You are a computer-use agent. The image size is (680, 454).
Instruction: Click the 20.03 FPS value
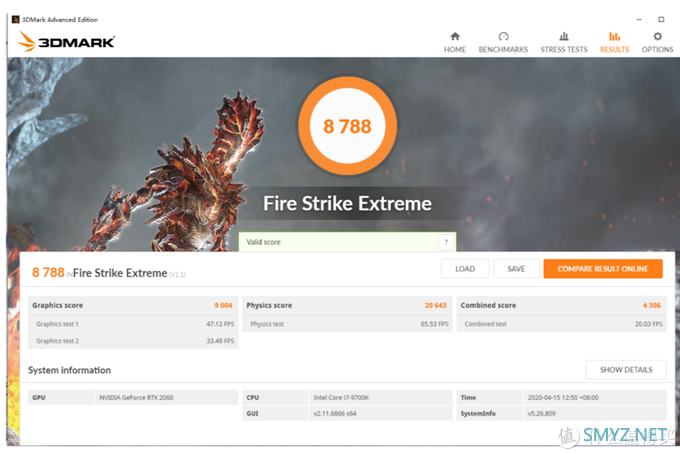(x=649, y=324)
